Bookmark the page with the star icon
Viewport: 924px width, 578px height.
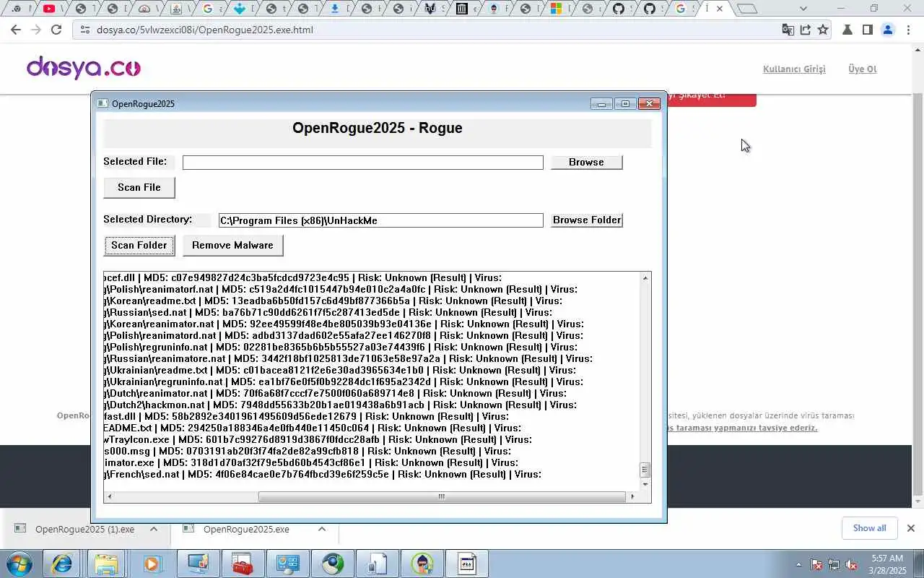(x=823, y=30)
